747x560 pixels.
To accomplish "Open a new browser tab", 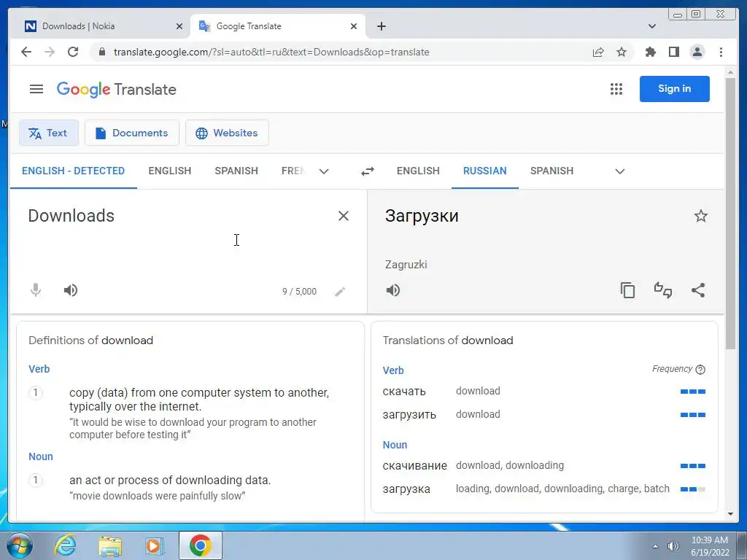I will point(381,26).
